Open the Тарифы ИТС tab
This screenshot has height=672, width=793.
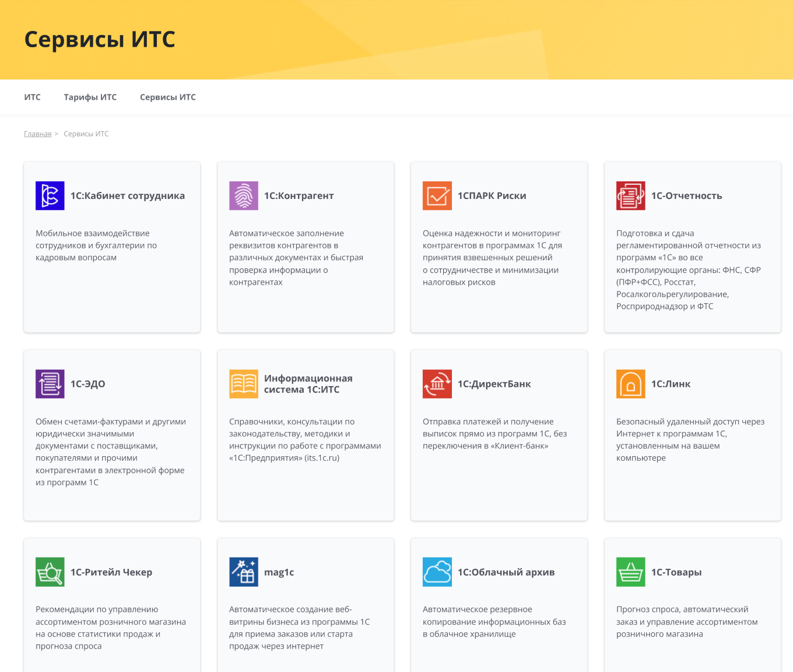[x=90, y=97]
